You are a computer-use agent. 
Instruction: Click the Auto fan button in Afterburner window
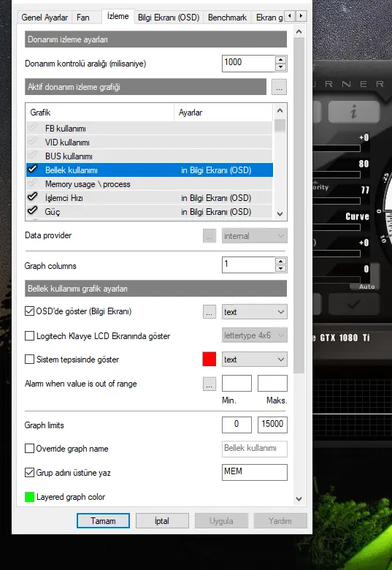click(366, 286)
